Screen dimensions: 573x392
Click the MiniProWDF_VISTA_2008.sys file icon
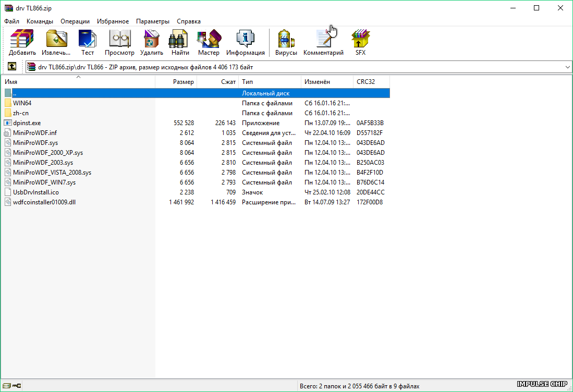[8, 172]
